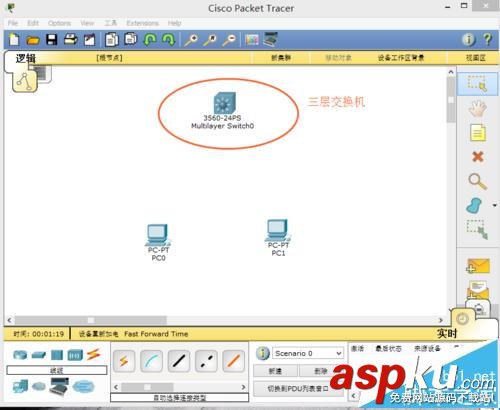The width and height of the screenshot is (500, 410).
Task: Open the Options menu
Action: (59, 23)
